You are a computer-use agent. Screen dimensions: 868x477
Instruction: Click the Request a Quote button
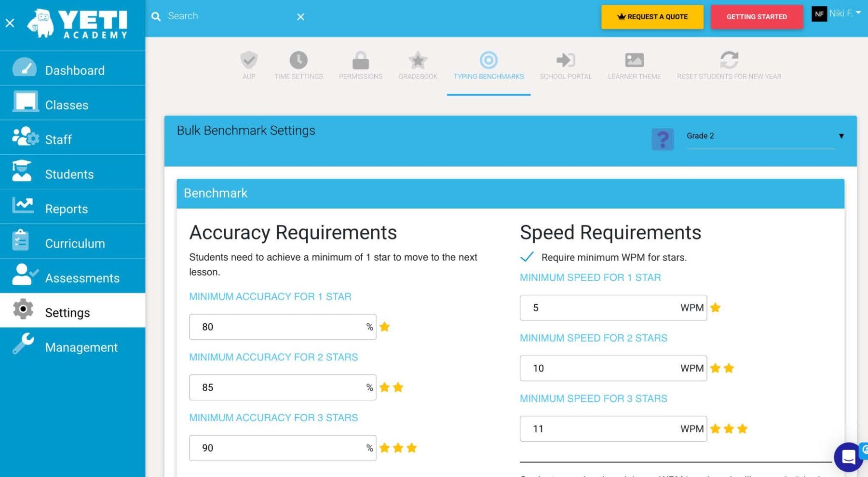pos(652,17)
